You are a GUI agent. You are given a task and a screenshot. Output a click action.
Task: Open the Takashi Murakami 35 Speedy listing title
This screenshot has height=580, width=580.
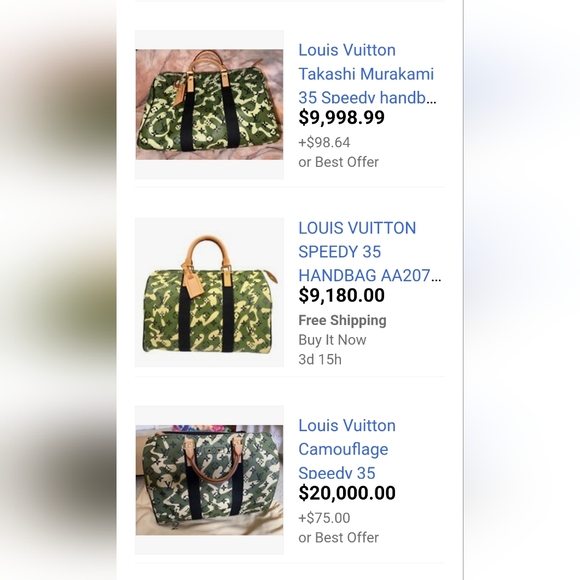click(367, 74)
